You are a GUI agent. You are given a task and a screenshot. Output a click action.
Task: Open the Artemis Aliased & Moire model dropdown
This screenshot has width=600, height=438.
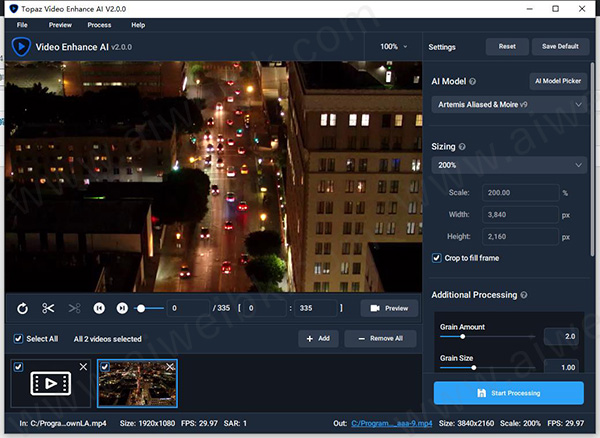(x=509, y=104)
